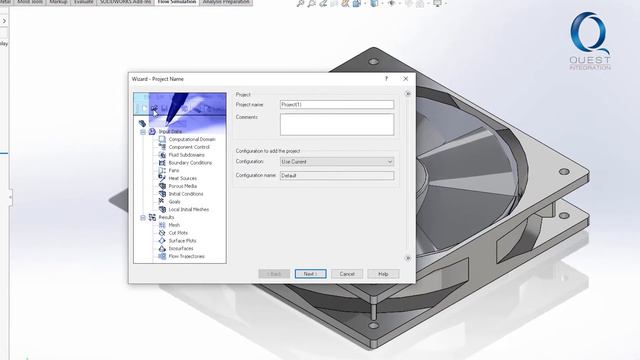Open the View Orientation dropdown arrow
Viewport: 640px width, 360px height.
365,4
